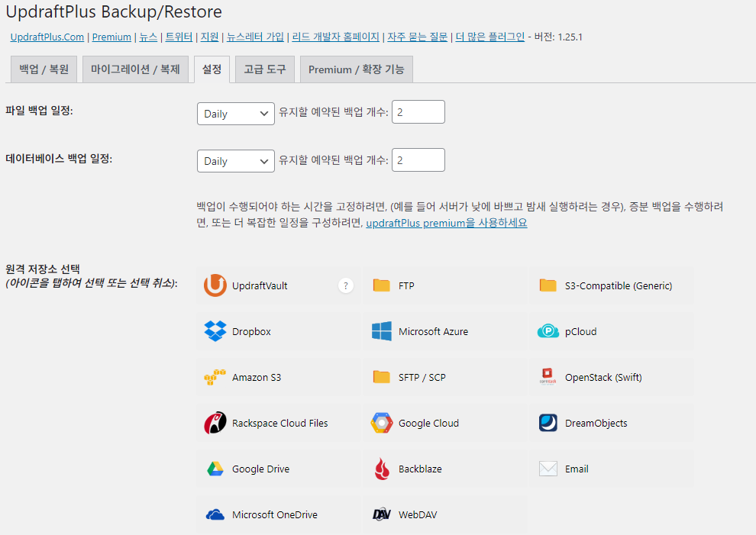Select the DreamObjects icon

tap(548, 423)
